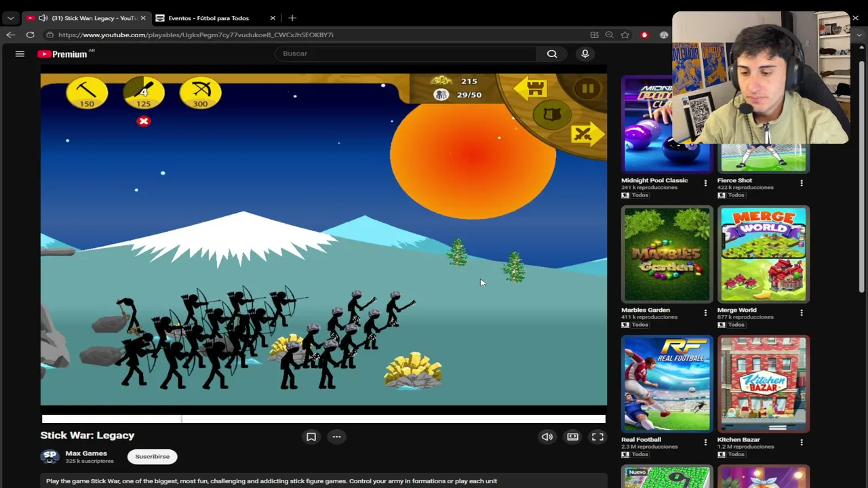Open Marbles Garden game thumbnail
The height and width of the screenshot is (488, 868).
coord(667,254)
